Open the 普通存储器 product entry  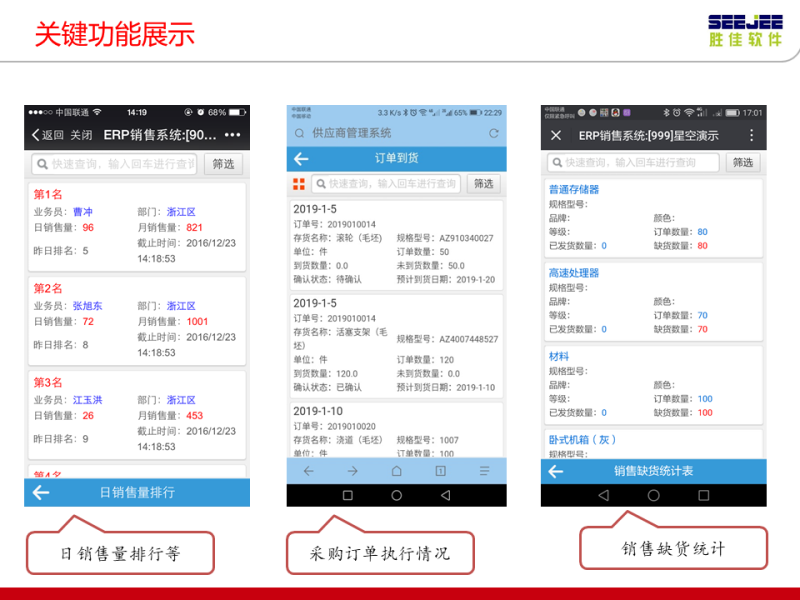pos(574,189)
